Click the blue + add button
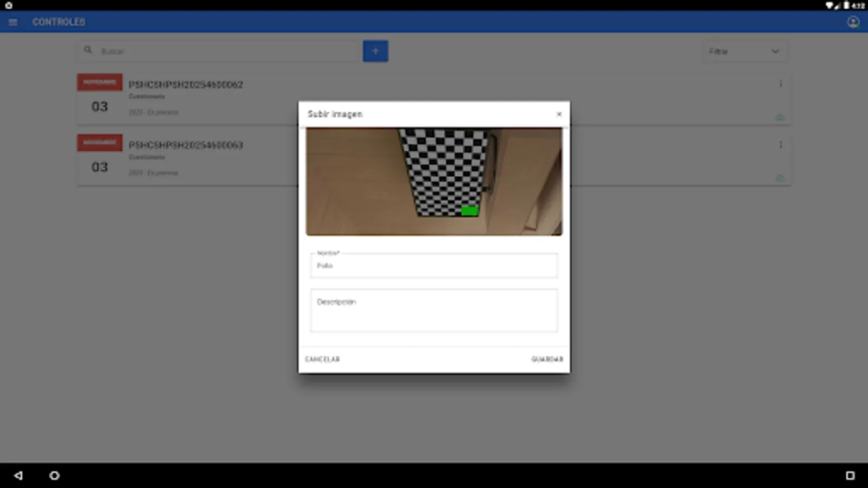The width and height of the screenshot is (868, 488). pos(375,50)
